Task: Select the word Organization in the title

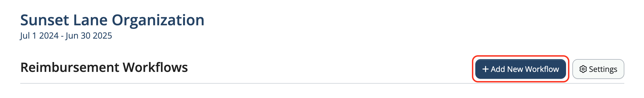Action: pos(158,20)
